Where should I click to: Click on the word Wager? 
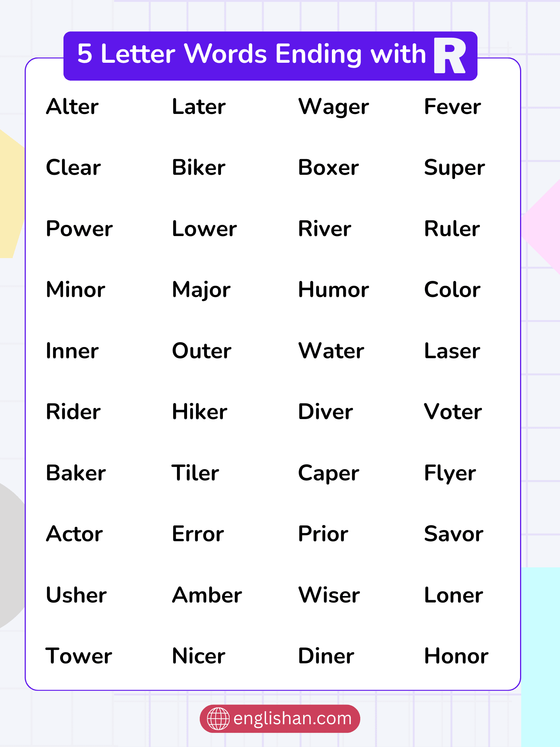(333, 108)
